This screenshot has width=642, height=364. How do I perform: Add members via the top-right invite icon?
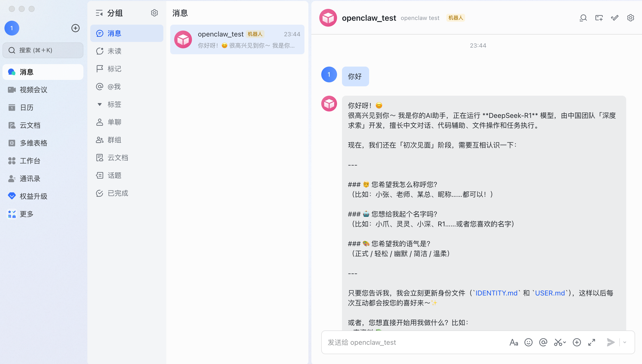(599, 18)
